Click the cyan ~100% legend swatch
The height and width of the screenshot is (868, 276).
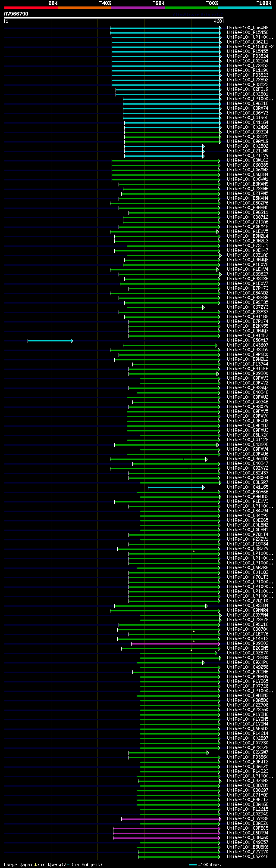[245, 7]
